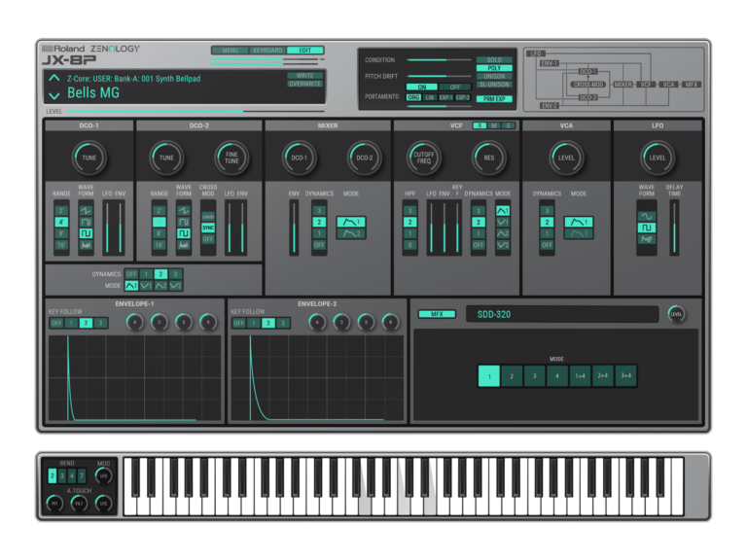Toggle the MFX enable button
Image resolution: width=747 pixels, height=560 pixels.
point(437,314)
